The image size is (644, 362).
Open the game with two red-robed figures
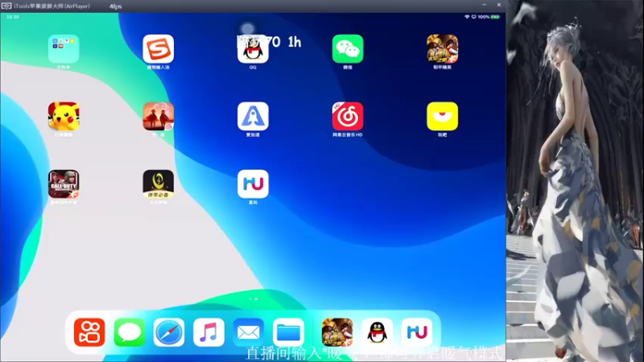coord(158,117)
